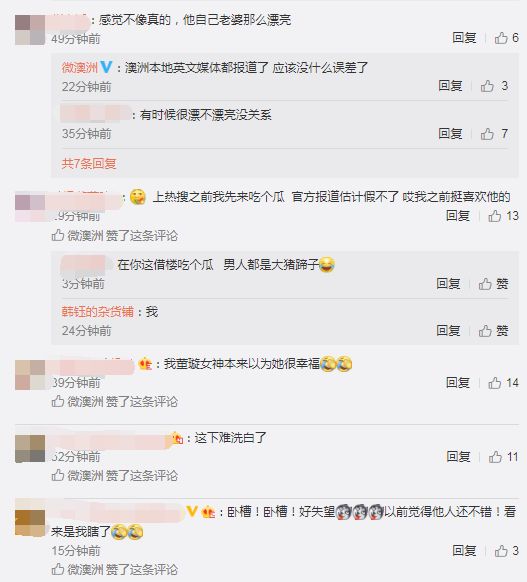Like 微澳洲's reply with 3 likes
The width and height of the screenshot is (527, 582).
pos(494,86)
